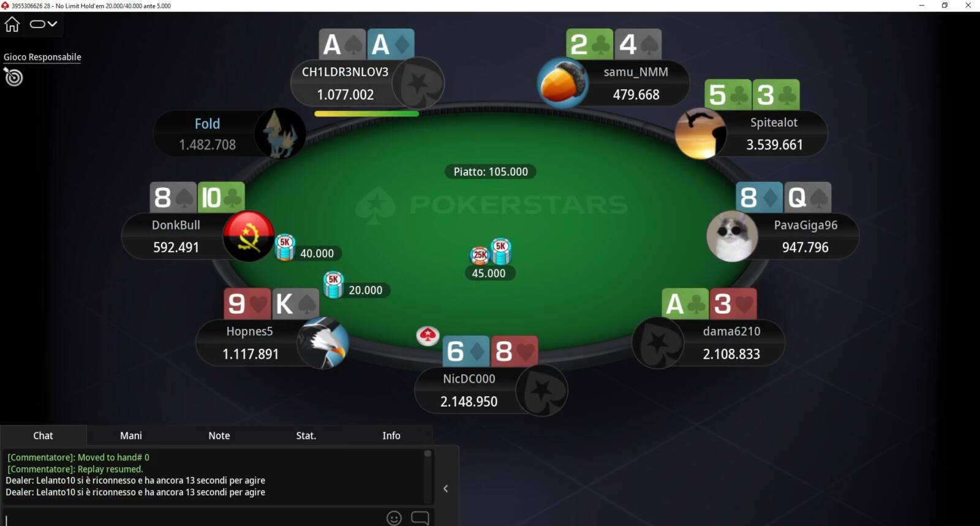The image size is (980, 526).
Task: Click into the chat message input field
Action: [193, 518]
